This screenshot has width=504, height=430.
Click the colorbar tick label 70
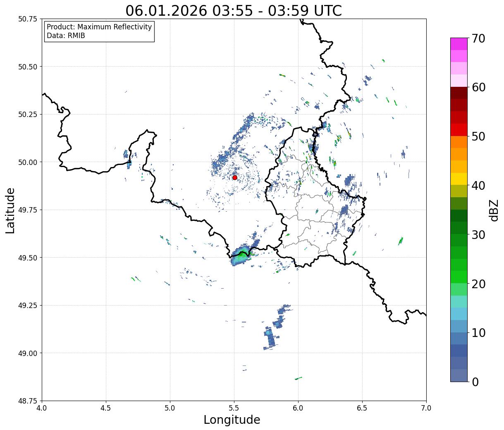pyautogui.click(x=478, y=38)
